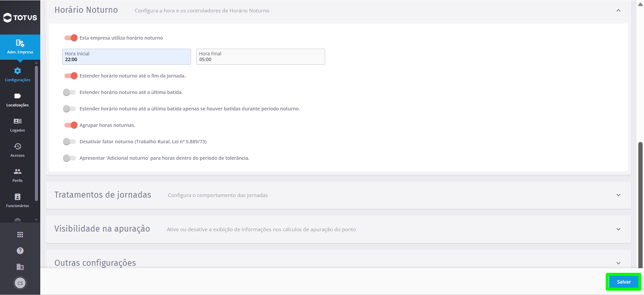Open the CS user avatar
The height and width of the screenshot is (295, 644).
click(x=20, y=283)
